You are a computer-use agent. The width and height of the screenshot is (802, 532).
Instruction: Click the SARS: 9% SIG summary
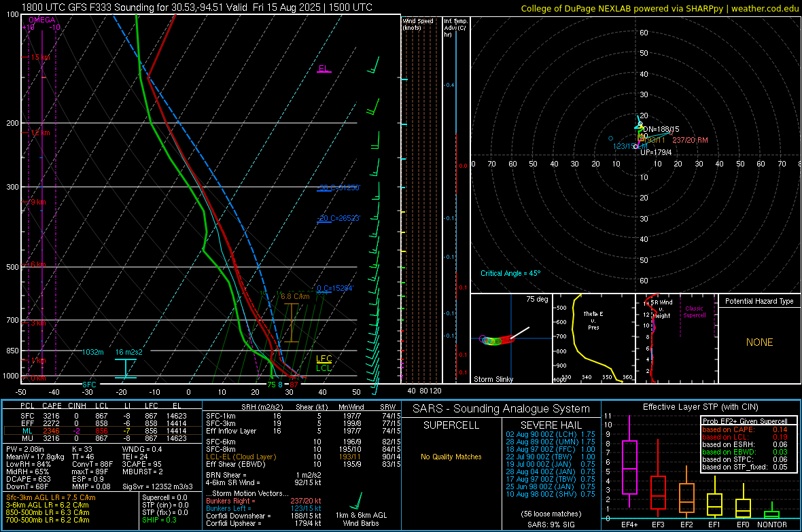click(551, 525)
